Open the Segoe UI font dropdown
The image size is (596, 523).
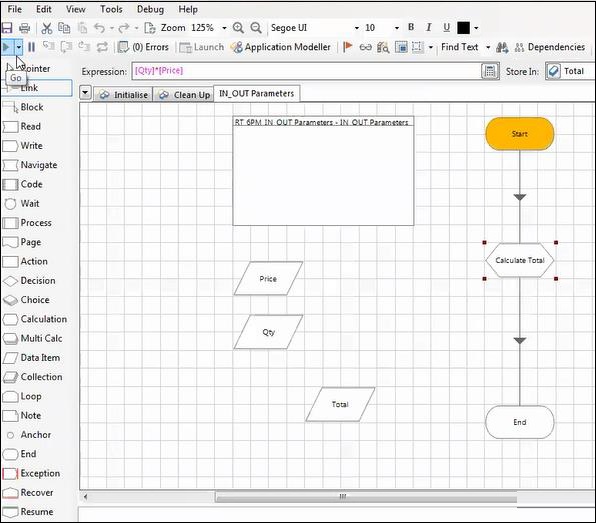tap(357, 28)
